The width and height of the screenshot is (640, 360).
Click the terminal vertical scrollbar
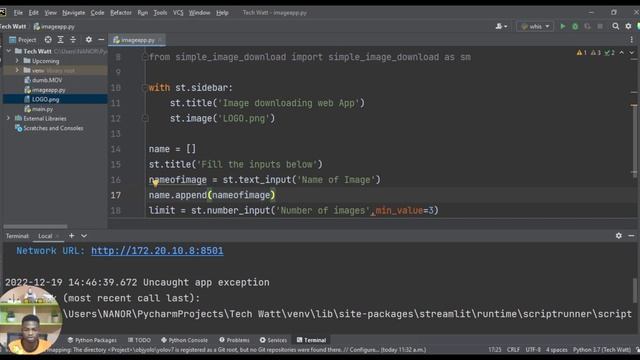tap(635, 290)
